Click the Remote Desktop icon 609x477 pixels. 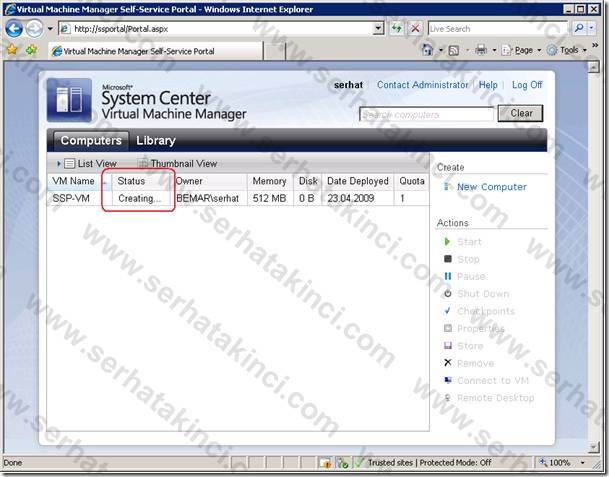tap(448, 397)
